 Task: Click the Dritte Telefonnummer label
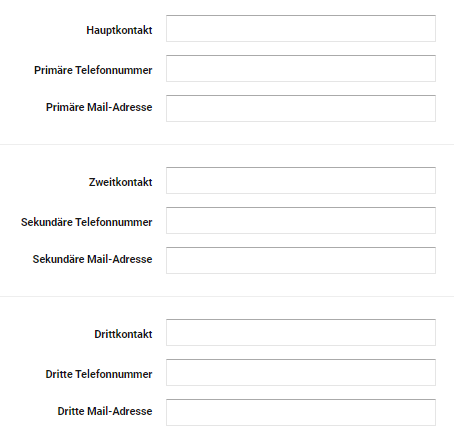[99, 374]
